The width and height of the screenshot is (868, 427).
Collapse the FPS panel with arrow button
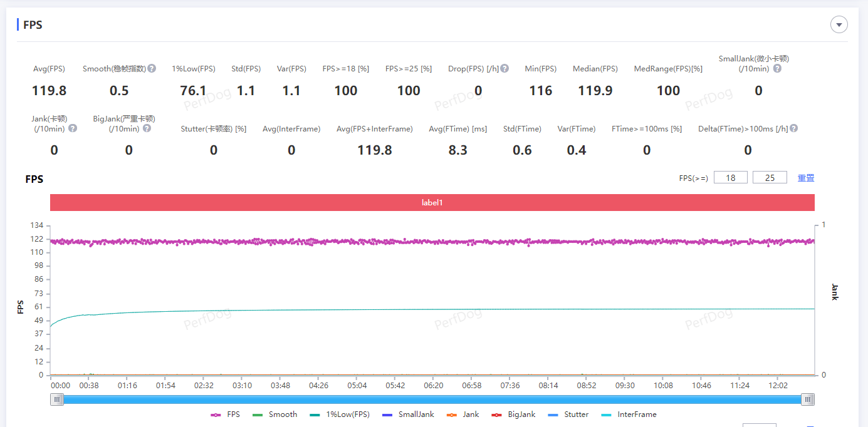(839, 24)
